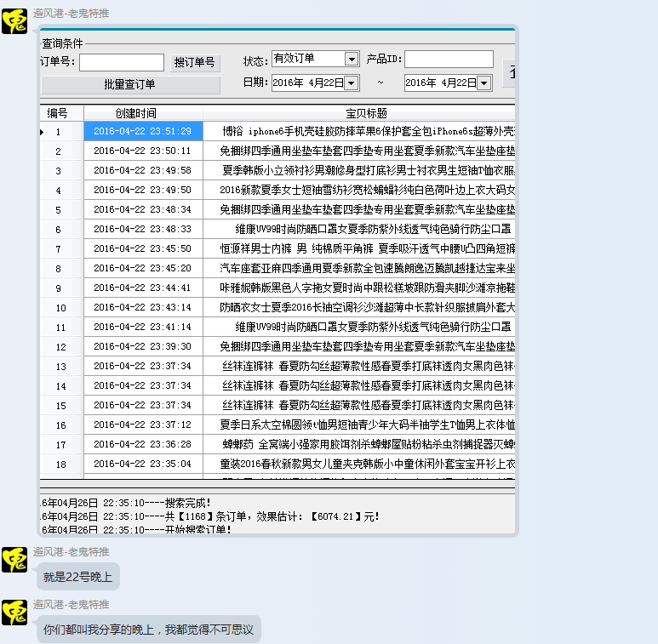Click the row 18 童装 product title
Image resolution: width=658 pixels, height=644 pixels.
coord(366,464)
